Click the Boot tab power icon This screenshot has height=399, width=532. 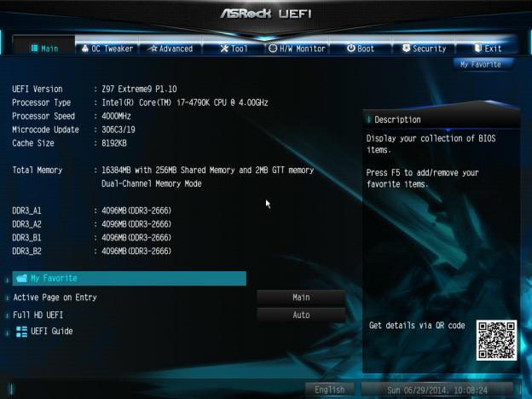click(x=350, y=49)
